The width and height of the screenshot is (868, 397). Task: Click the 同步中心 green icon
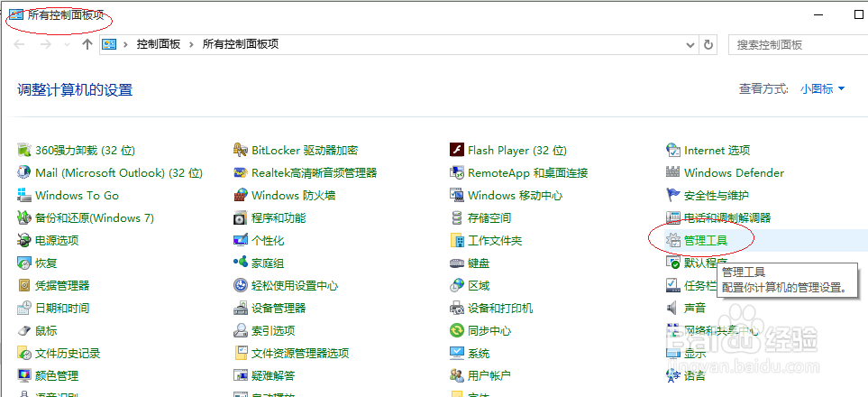[456, 331]
